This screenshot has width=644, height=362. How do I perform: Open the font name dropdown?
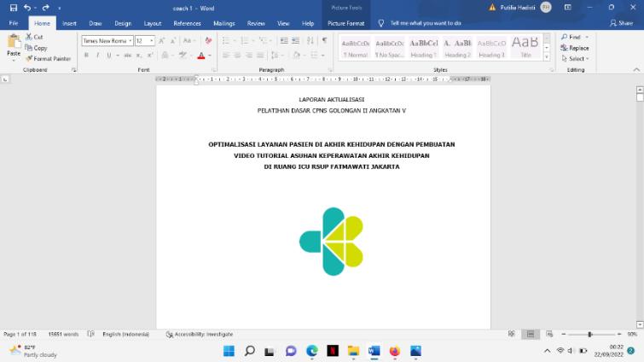tap(131, 41)
